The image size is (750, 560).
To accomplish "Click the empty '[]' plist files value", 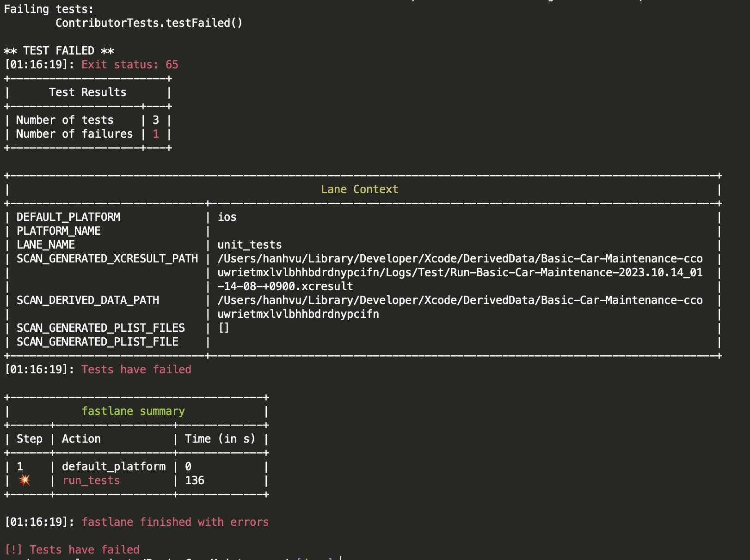I will click(x=224, y=328).
